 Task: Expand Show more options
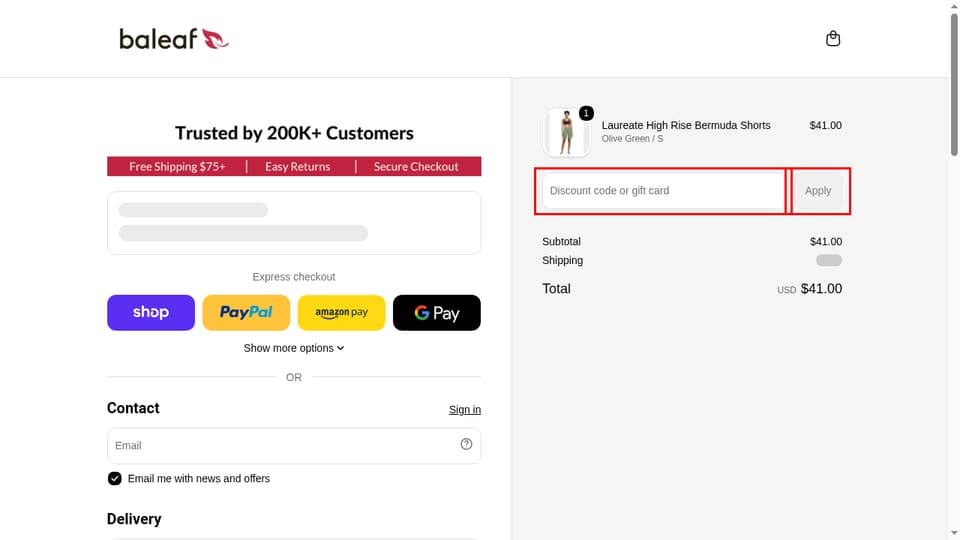tap(294, 348)
